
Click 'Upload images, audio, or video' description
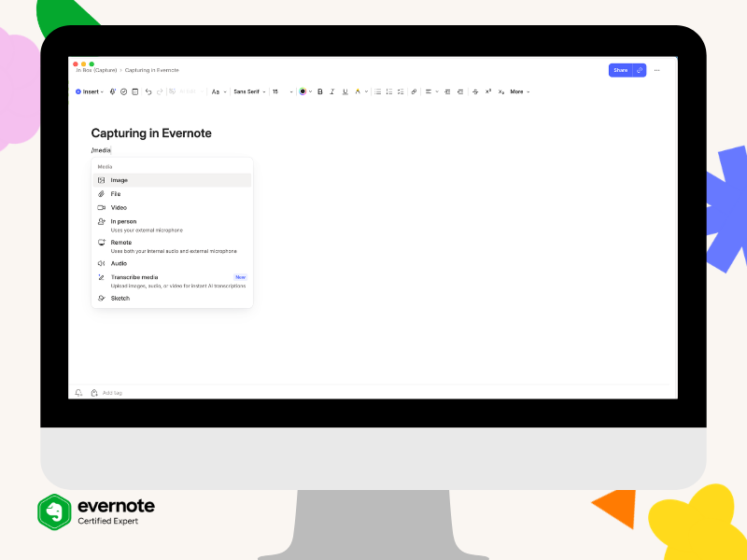[x=178, y=287]
